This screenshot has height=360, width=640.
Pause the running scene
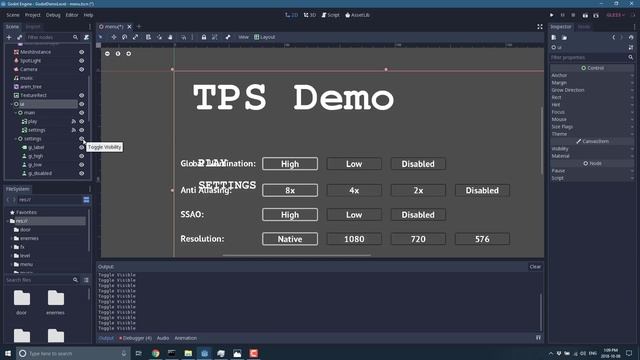(x=562, y=15)
